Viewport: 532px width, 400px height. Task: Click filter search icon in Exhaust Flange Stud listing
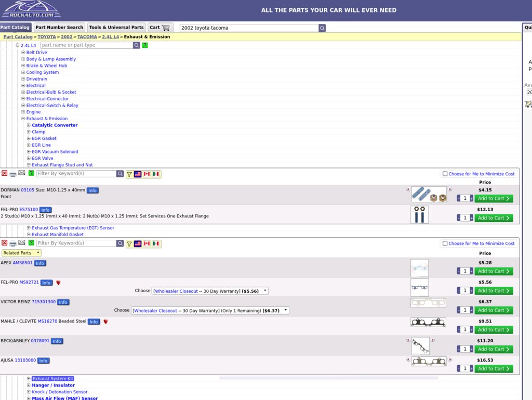click(120, 174)
